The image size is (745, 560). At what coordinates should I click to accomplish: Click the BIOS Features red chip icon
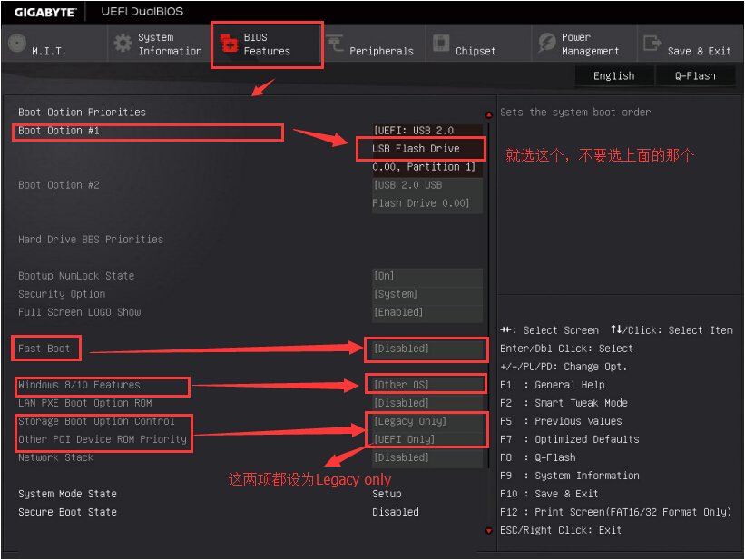pos(229,44)
